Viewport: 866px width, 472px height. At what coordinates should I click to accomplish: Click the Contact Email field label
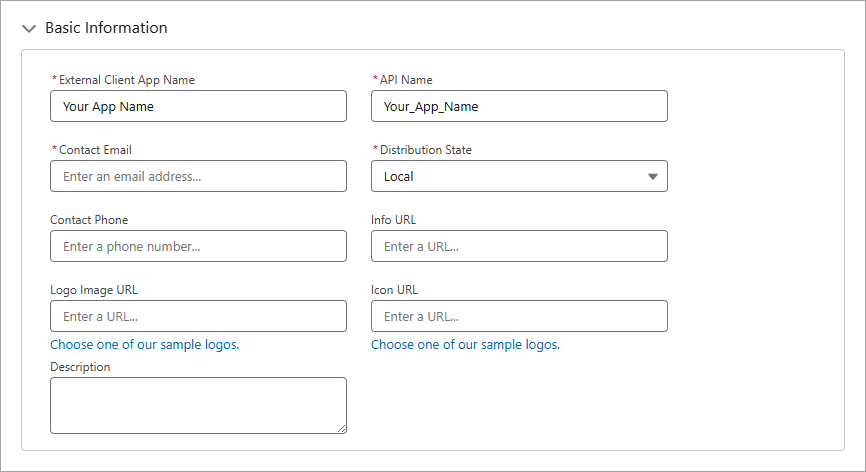[x=95, y=150]
